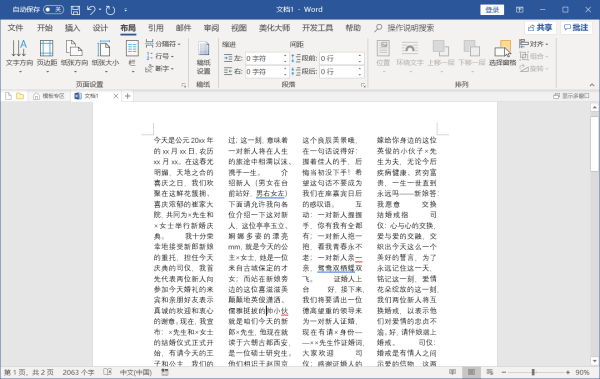
Task: Open Quick Access Toolbar customize arrow
Action: (126, 10)
